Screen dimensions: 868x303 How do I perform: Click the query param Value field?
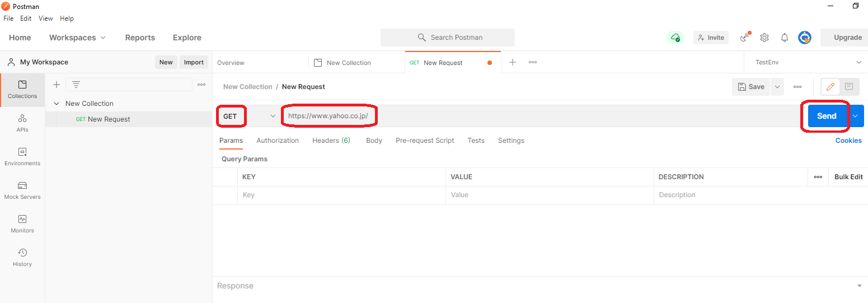[x=550, y=195]
